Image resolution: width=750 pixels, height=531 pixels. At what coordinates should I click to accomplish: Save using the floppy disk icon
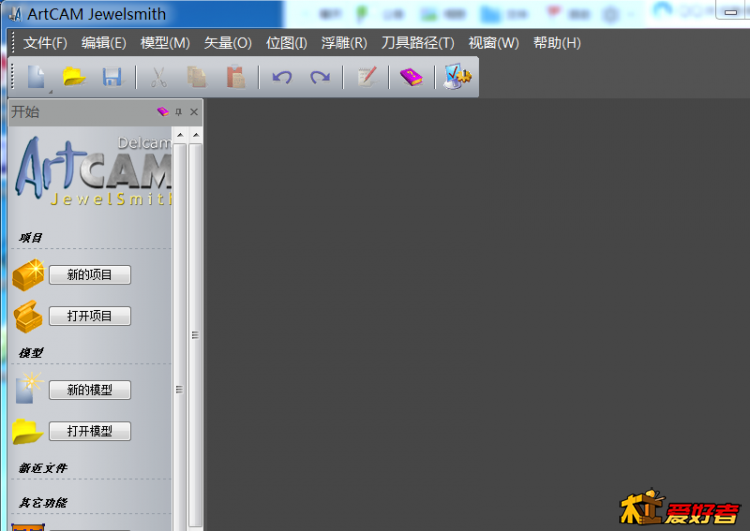click(112, 77)
